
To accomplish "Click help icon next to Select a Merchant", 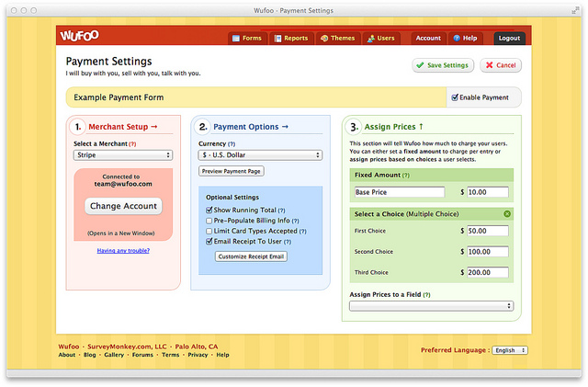I will (132, 144).
